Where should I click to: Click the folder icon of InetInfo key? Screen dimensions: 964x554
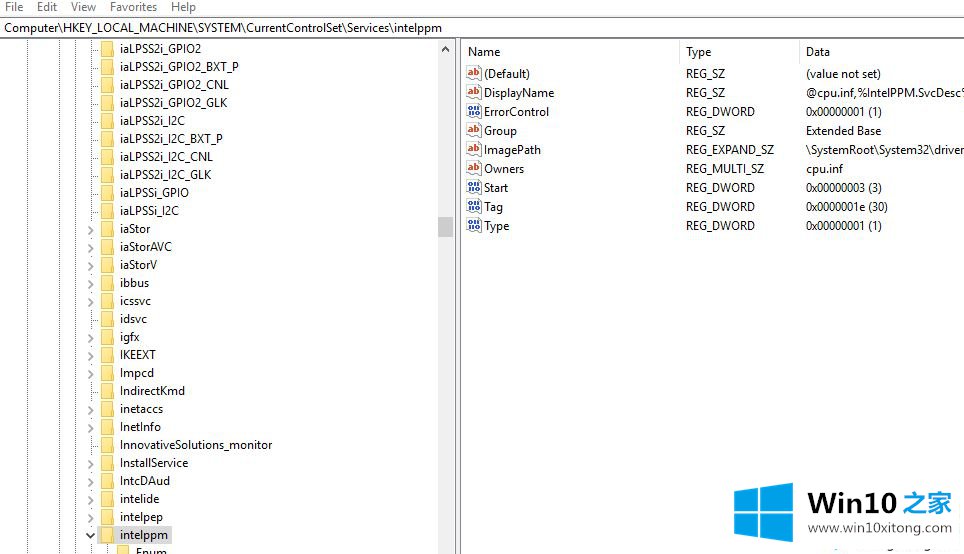(x=108, y=427)
